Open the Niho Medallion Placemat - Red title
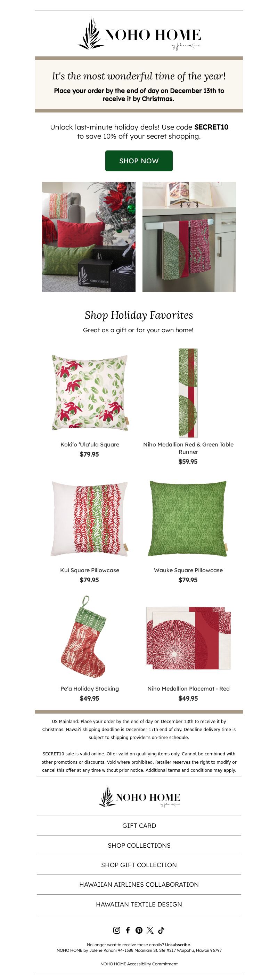Image resolution: width=278 pixels, height=980 pixels. 188,689
